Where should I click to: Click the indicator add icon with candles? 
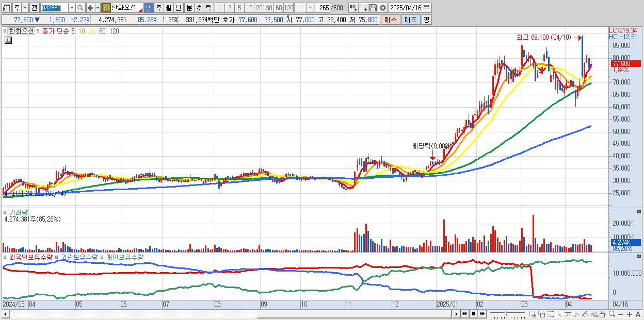[353, 8]
